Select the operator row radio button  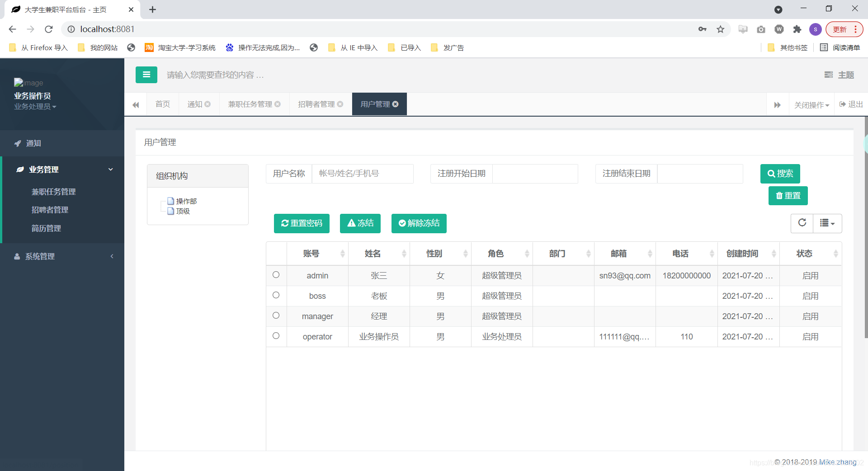click(276, 336)
